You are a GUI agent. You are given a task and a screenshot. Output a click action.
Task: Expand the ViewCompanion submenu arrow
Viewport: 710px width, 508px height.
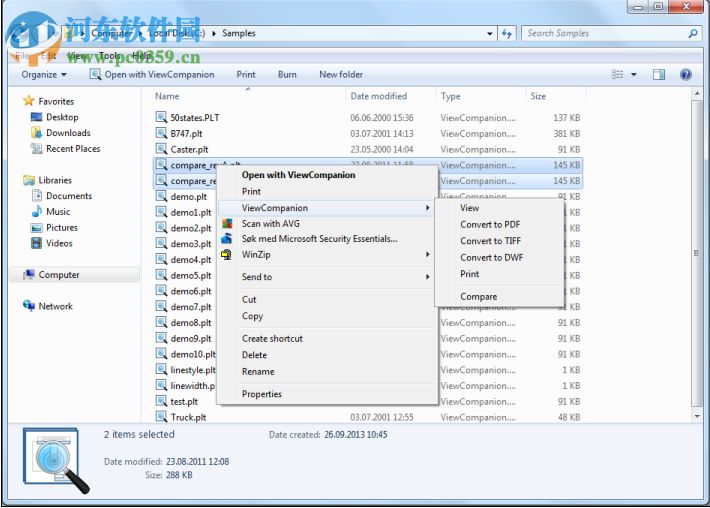(427, 207)
